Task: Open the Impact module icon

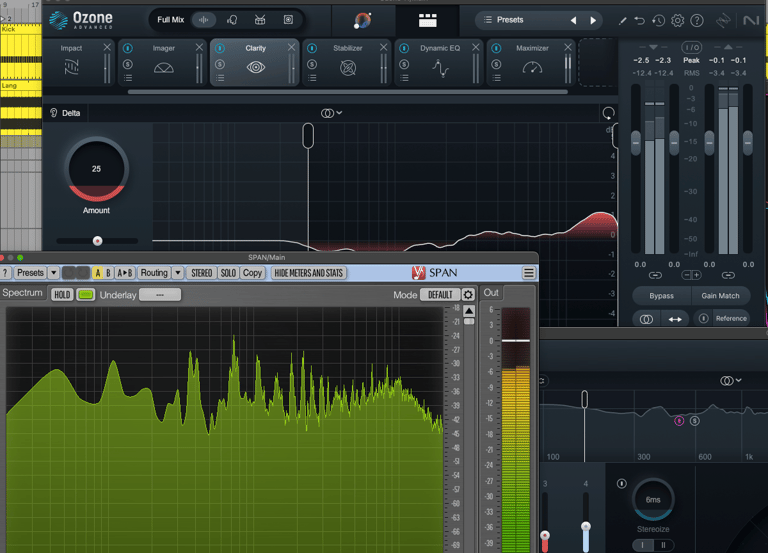Action: [x=72, y=67]
